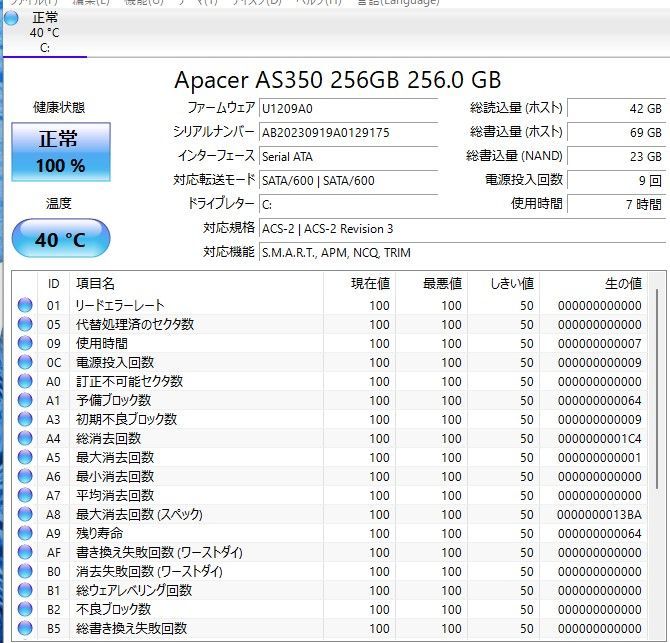Click the firmware field U1209A0
Image resolution: width=670 pixels, height=643 pixels.
click(x=348, y=109)
